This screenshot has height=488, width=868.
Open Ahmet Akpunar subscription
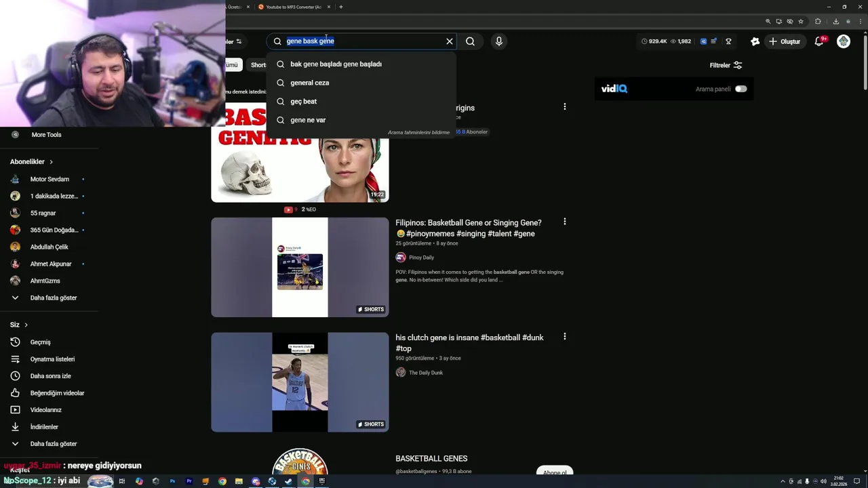50,264
